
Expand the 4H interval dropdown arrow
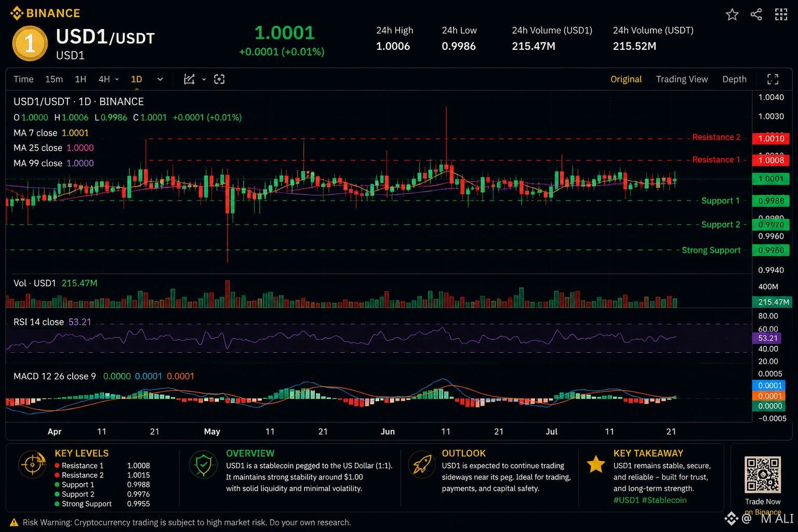117,79
